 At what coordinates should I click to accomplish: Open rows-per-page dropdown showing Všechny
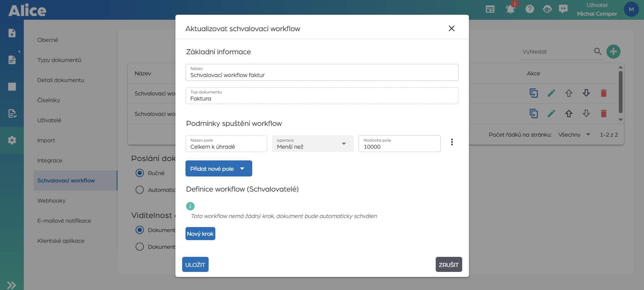point(574,135)
